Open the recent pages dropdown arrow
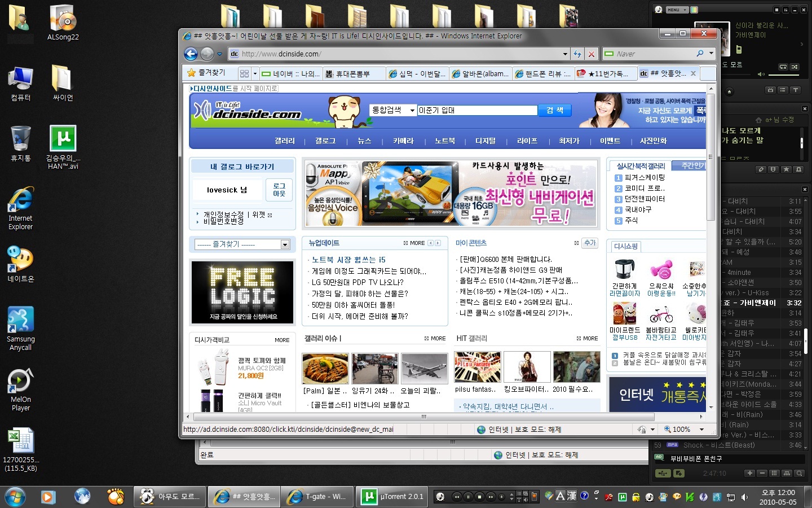 click(219, 54)
